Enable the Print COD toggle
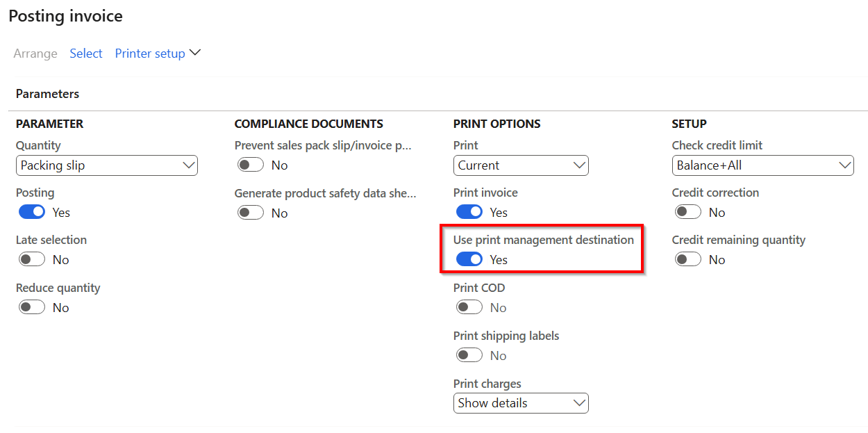The width and height of the screenshot is (868, 433). [x=469, y=307]
